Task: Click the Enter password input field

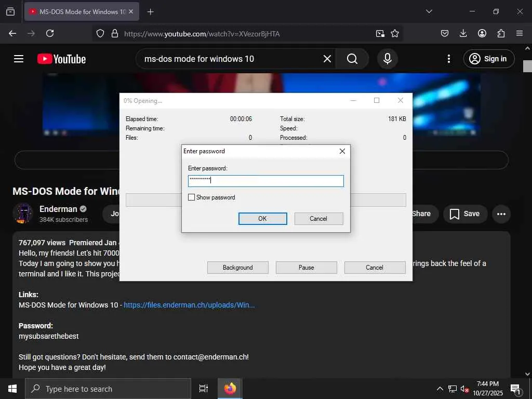Action: (x=265, y=181)
